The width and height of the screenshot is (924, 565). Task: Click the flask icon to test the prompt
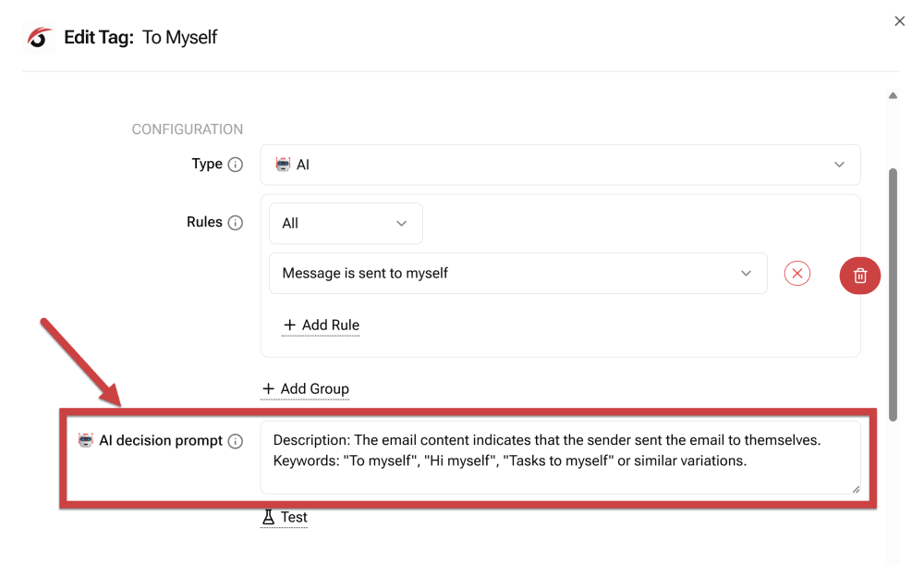pos(269,518)
